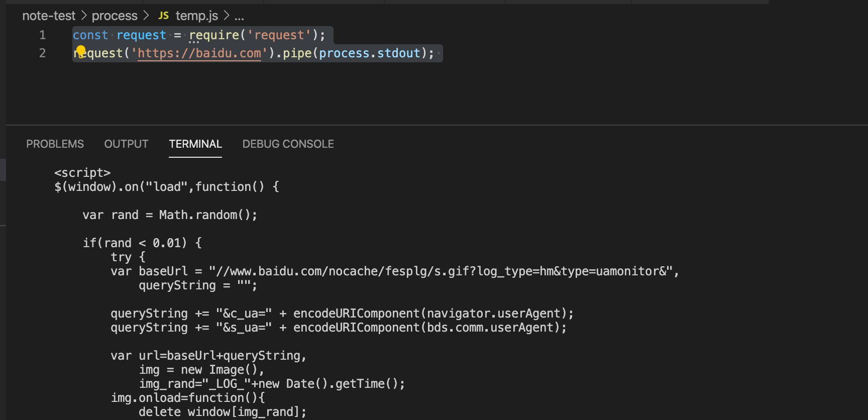Click the note-test breadcrumb folder
868x420 pixels.
pos(49,16)
